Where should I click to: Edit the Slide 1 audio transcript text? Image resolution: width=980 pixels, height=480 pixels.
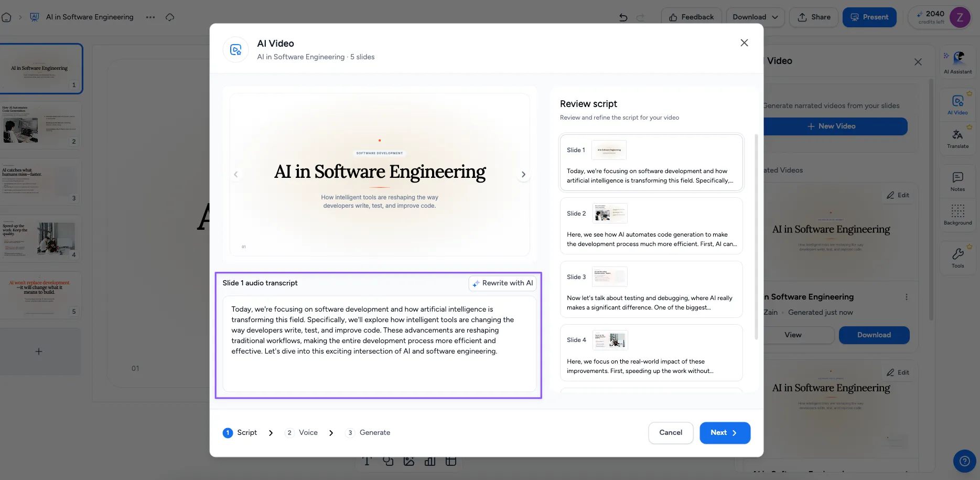tap(380, 344)
